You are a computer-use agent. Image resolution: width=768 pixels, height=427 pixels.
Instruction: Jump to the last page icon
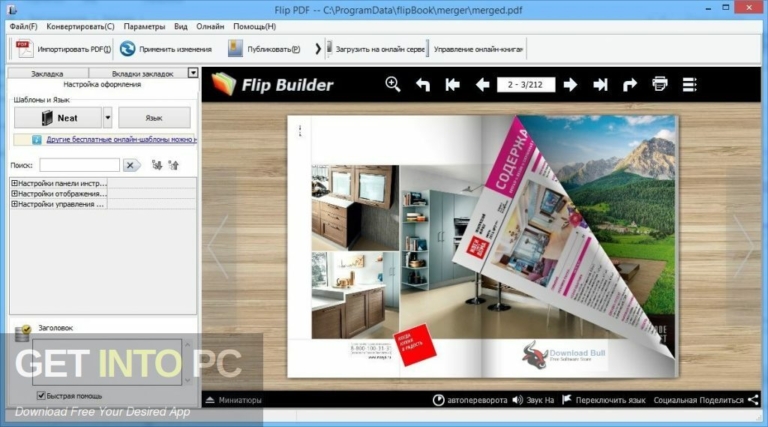600,85
